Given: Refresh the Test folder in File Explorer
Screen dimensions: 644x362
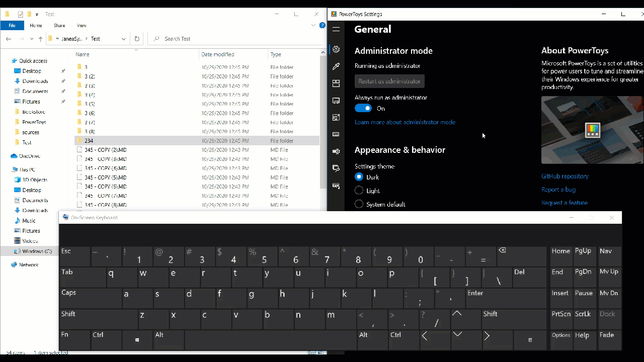Looking at the screenshot, I should [x=137, y=39].
